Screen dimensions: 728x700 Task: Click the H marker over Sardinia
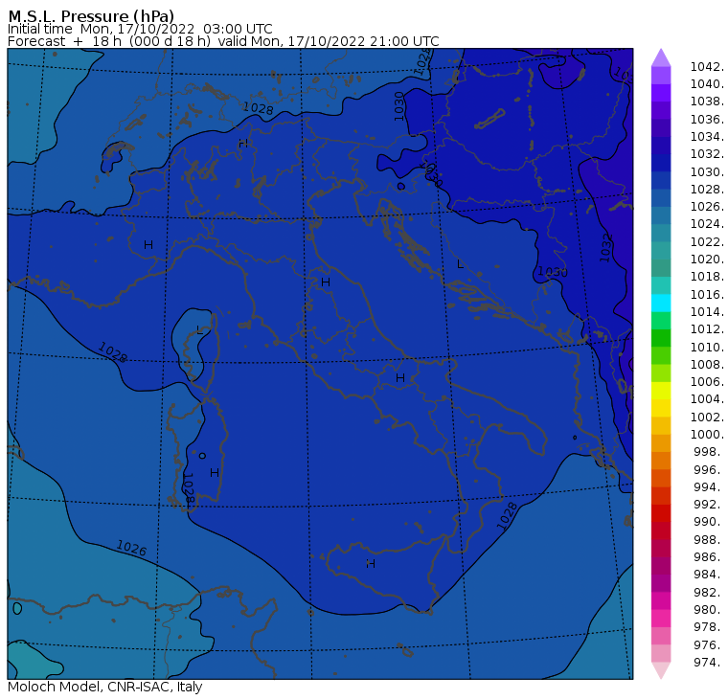(214, 472)
